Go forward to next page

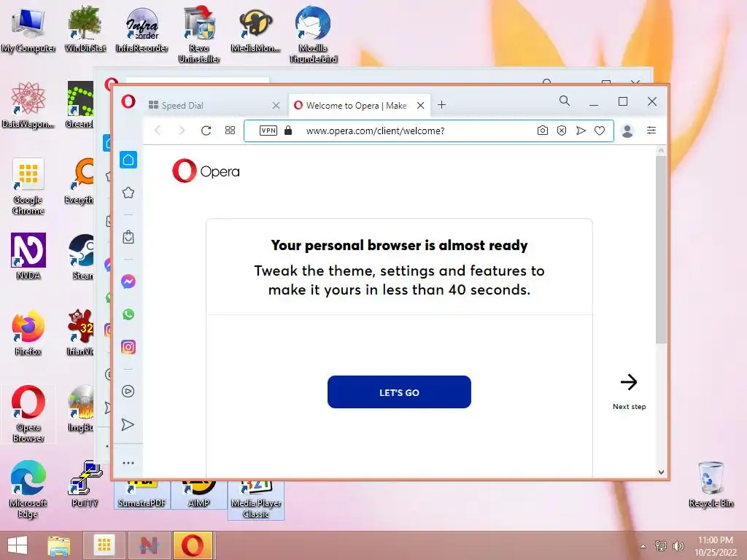click(x=182, y=131)
